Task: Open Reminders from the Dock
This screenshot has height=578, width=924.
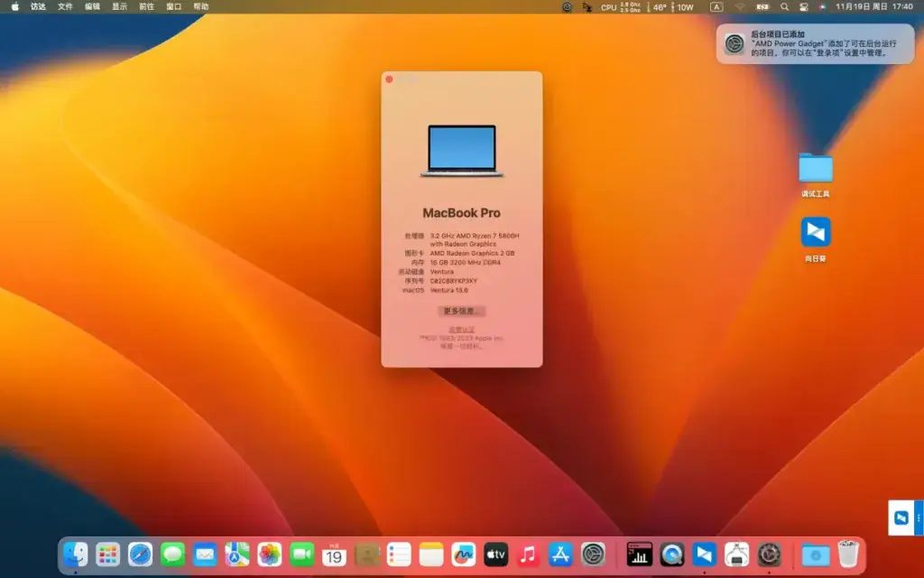Action: (x=399, y=555)
